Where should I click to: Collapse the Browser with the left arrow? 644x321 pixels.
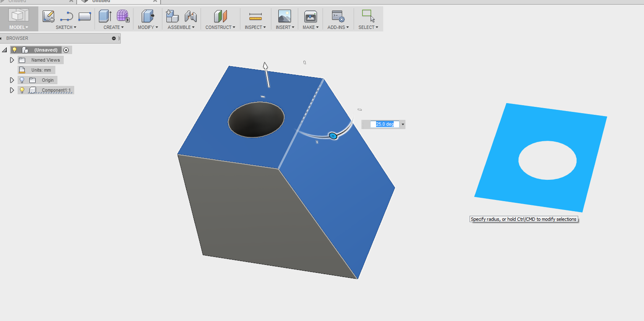pyautogui.click(x=1, y=38)
